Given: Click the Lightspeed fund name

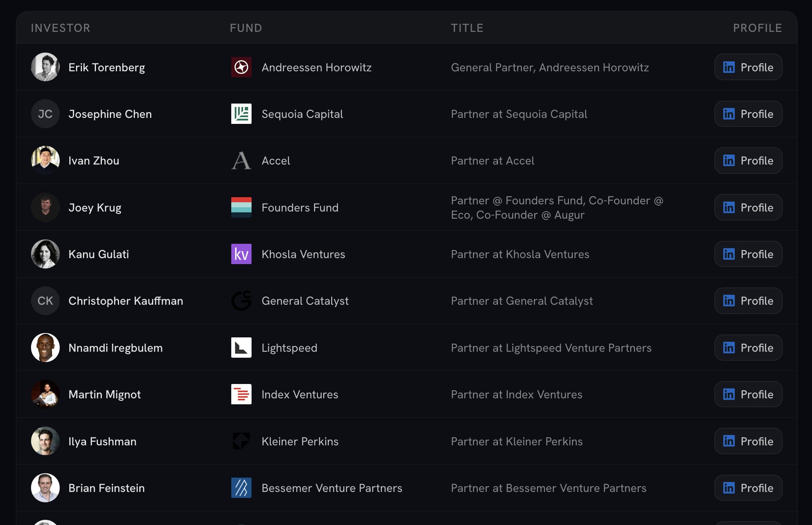Looking at the screenshot, I should (289, 348).
